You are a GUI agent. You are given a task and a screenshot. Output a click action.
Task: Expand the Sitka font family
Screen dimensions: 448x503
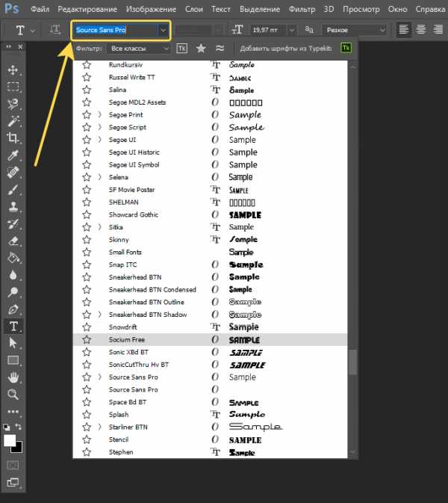pos(99,227)
